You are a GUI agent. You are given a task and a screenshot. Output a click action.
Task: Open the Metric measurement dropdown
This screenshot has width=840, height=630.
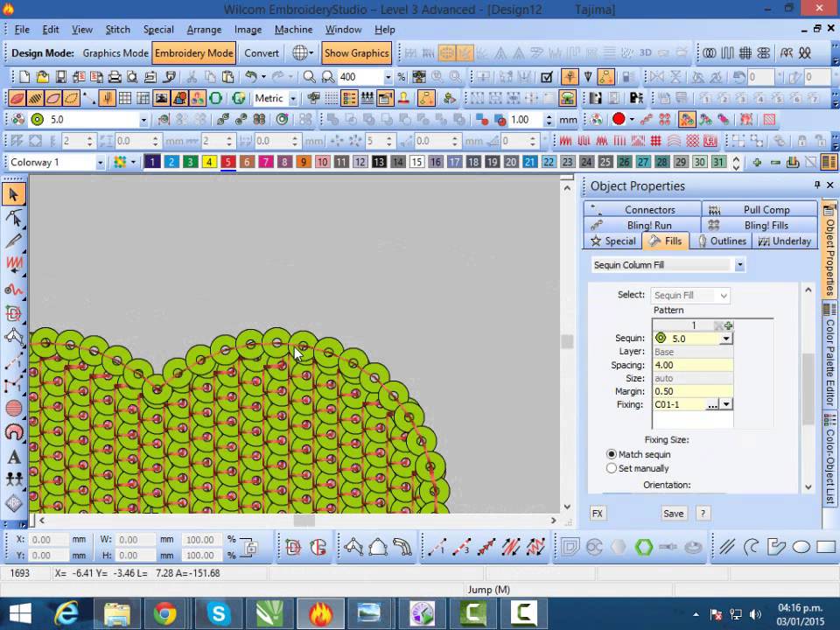point(292,98)
